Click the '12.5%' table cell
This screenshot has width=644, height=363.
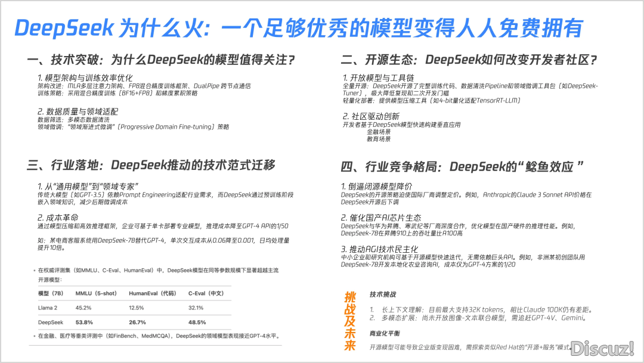[x=137, y=308]
